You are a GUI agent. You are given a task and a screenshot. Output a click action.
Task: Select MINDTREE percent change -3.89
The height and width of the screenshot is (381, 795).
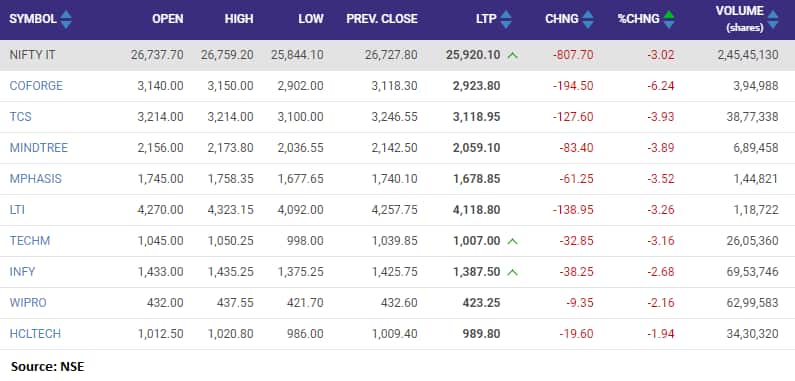(x=661, y=148)
